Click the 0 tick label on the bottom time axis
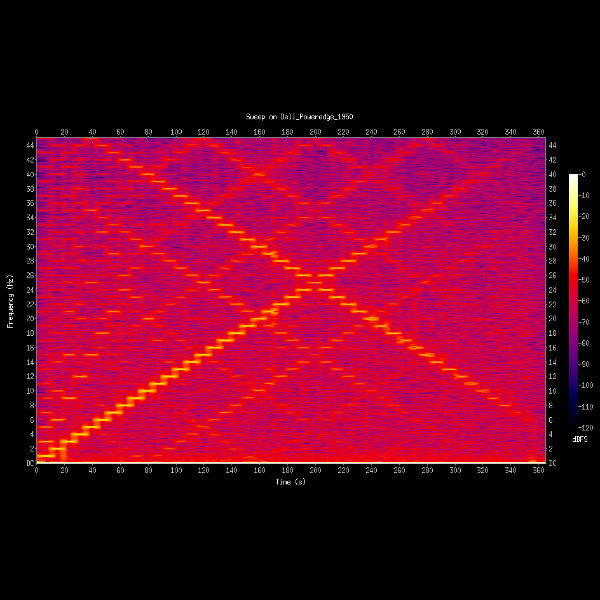Screen dimensions: 600x600 click(37, 470)
